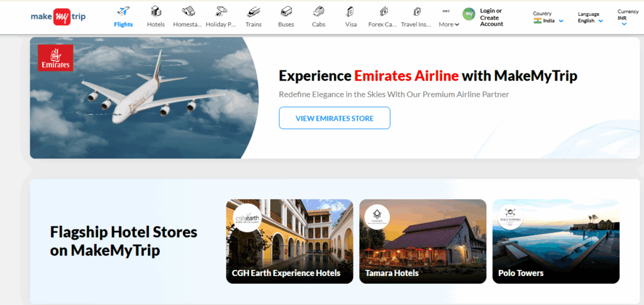Image resolution: width=644 pixels, height=305 pixels.
Task: Click the three-dots More icon
Action: coord(446,11)
